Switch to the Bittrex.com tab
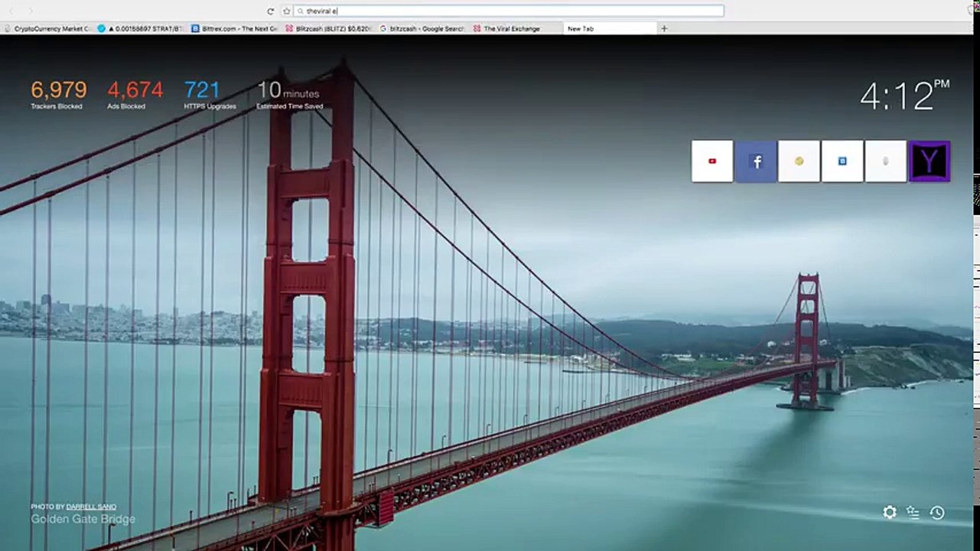This screenshot has height=551, width=980. click(235, 28)
